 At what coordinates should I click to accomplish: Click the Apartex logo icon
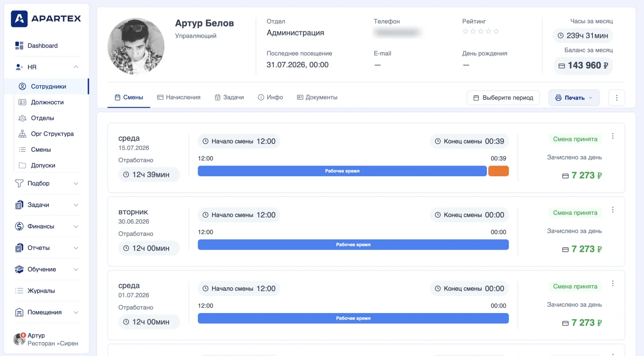coord(19,18)
